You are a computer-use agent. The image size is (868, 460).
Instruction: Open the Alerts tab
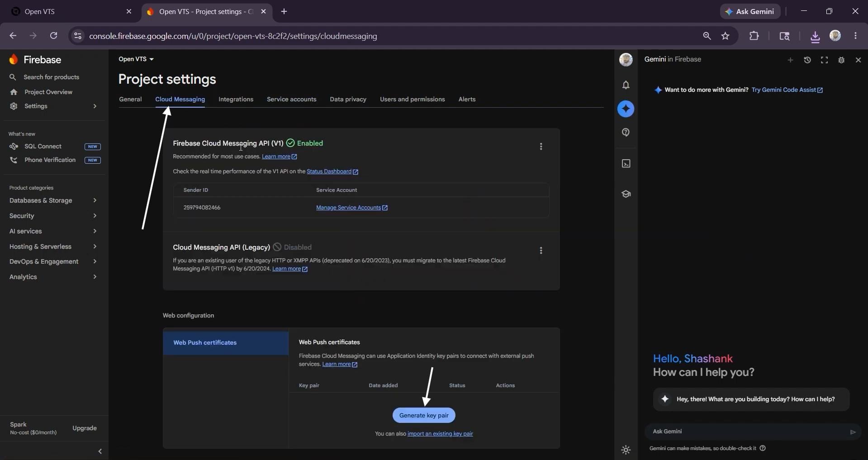467,100
